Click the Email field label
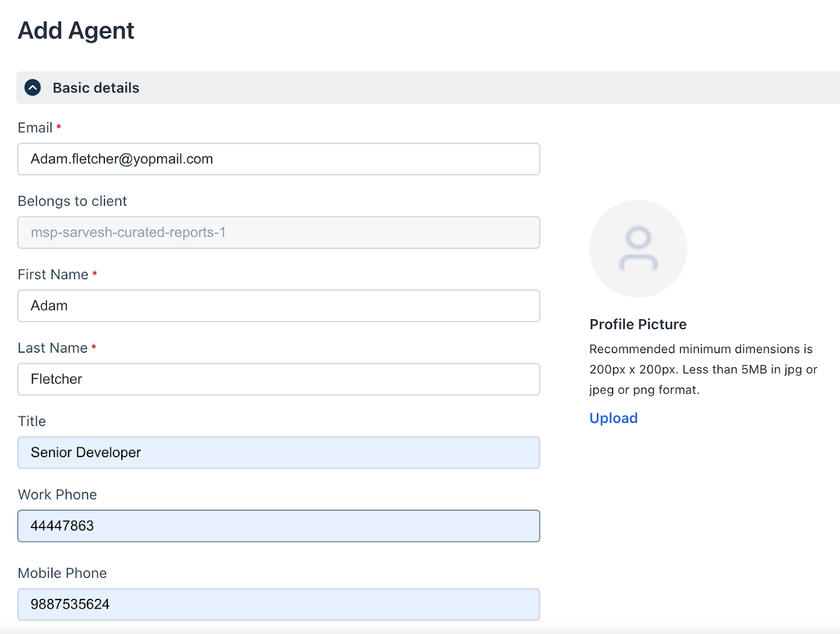The width and height of the screenshot is (840, 634). [x=35, y=128]
